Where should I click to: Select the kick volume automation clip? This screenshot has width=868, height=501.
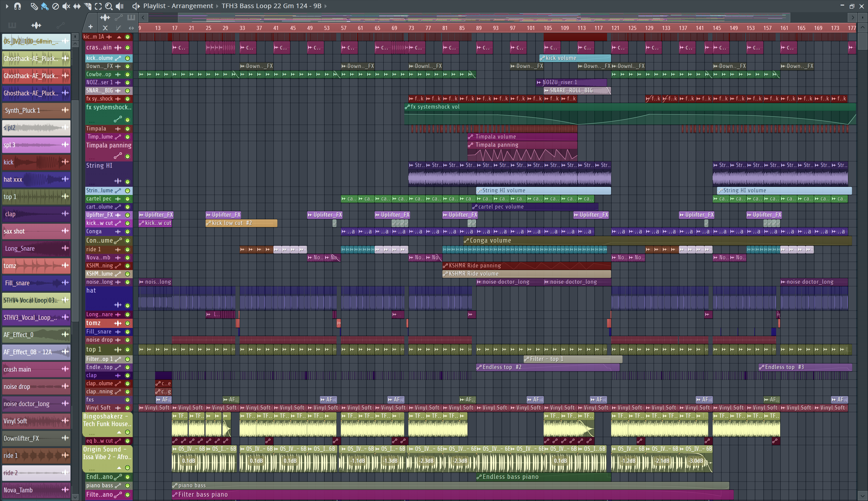click(575, 58)
